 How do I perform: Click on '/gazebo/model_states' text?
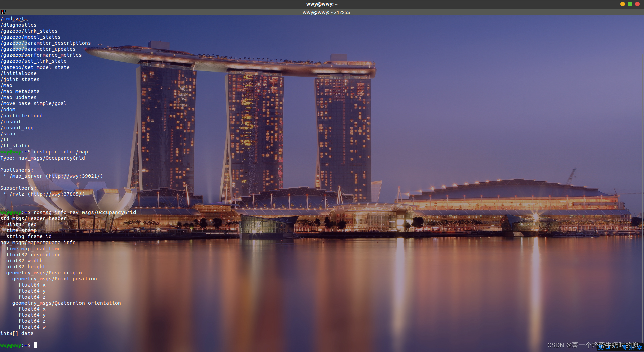[x=31, y=37]
